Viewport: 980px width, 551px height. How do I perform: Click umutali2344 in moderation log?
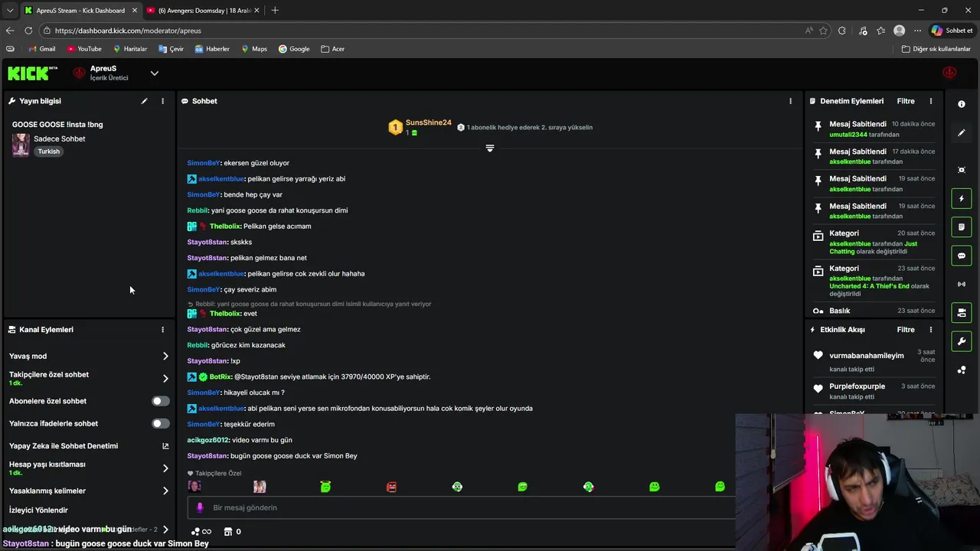848,135
